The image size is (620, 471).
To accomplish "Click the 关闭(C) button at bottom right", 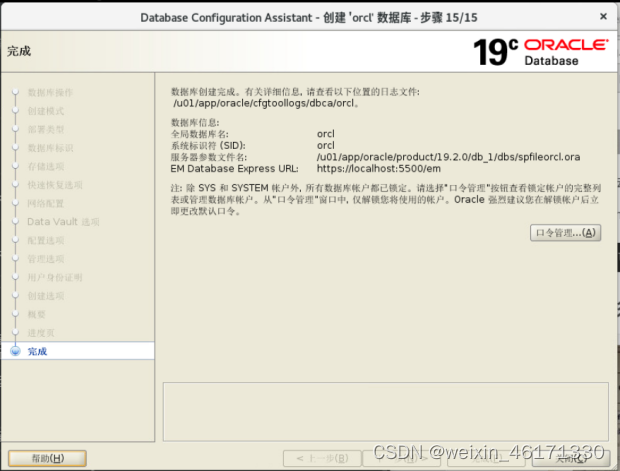I will (x=571, y=458).
